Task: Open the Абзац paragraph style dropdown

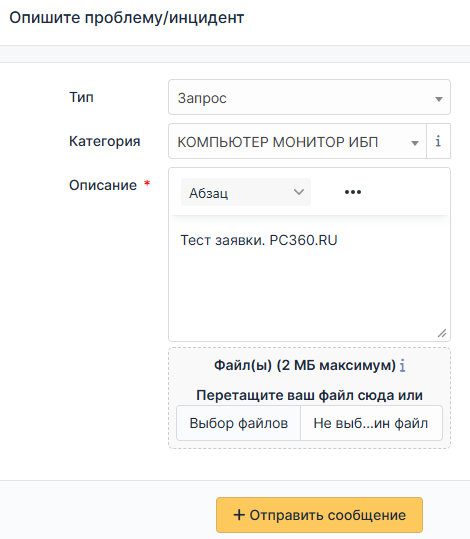Action: click(246, 192)
